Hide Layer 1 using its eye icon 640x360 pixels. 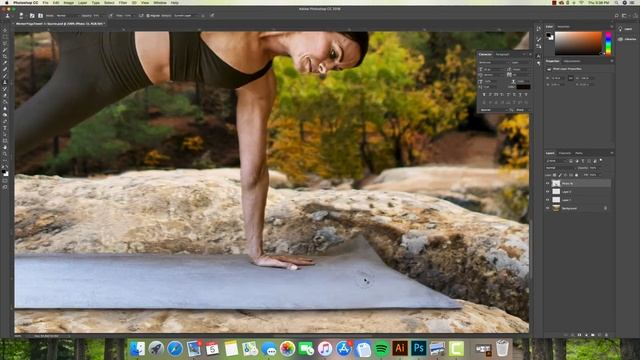[x=547, y=200]
